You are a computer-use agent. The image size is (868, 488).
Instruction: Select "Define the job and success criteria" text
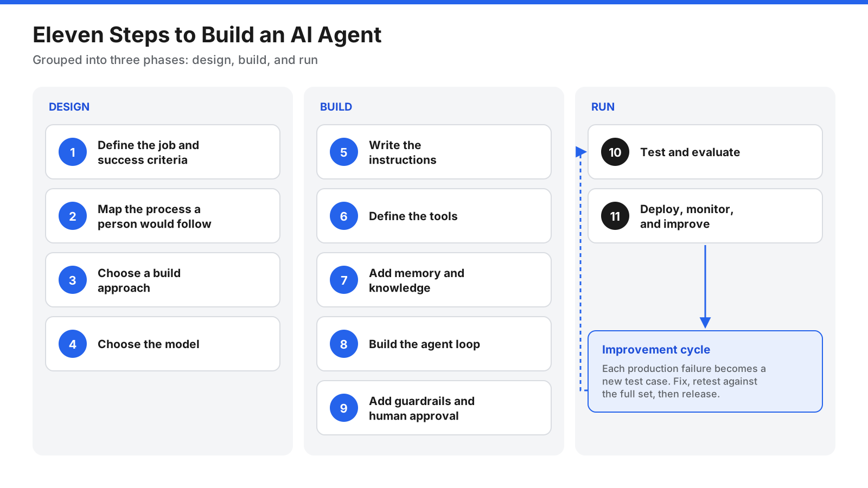(x=148, y=152)
